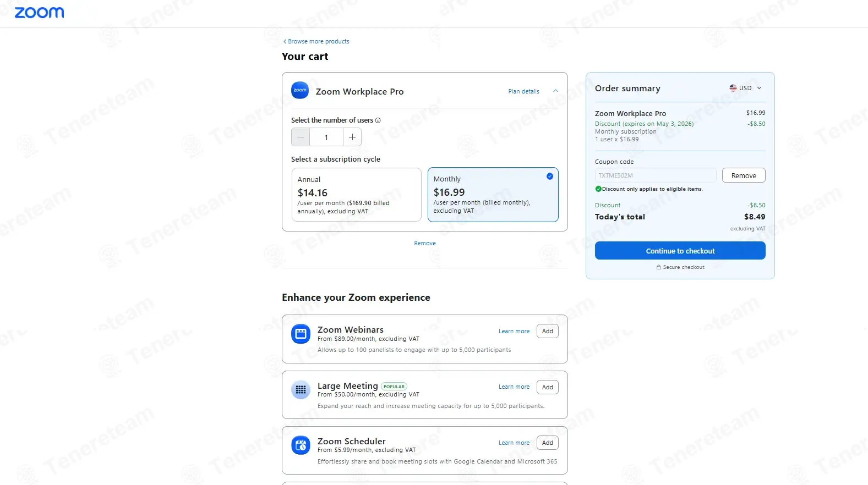
Task: Click the Zoom Scheduler clock icon
Action: tap(301, 445)
